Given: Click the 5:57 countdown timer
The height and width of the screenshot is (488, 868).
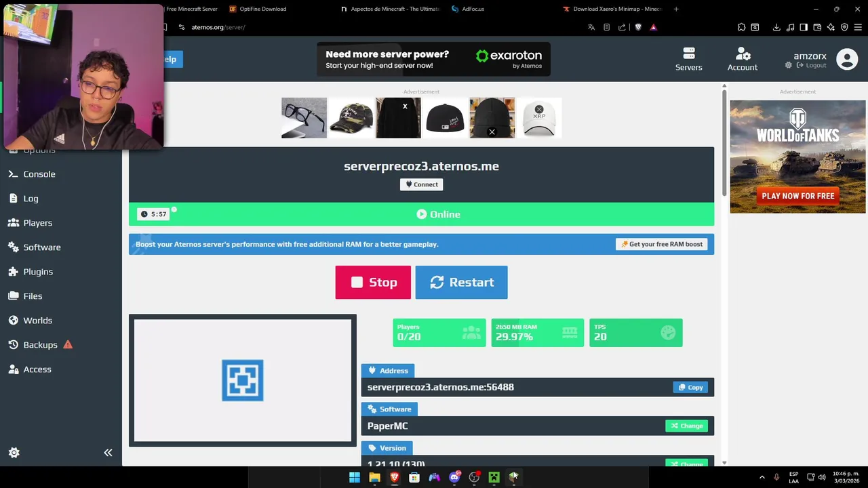Looking at the screenshot, I should [154, 214].
